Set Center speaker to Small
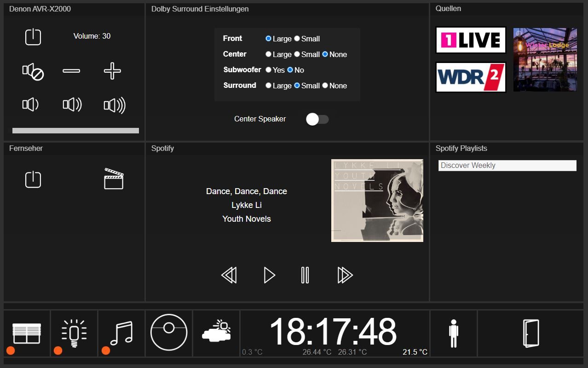The image size is (588, 368). point(297,54)
